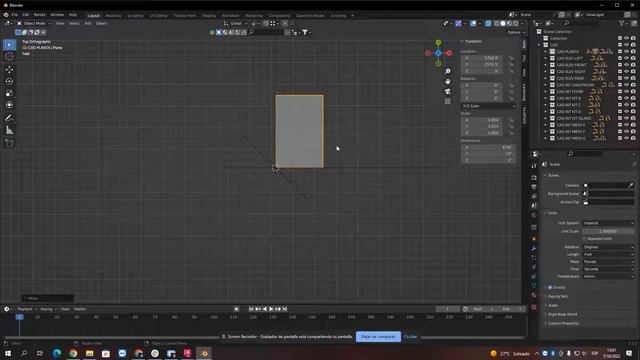Expand the Custom Properties panel
640x360 pixels.
pos(563,323)
